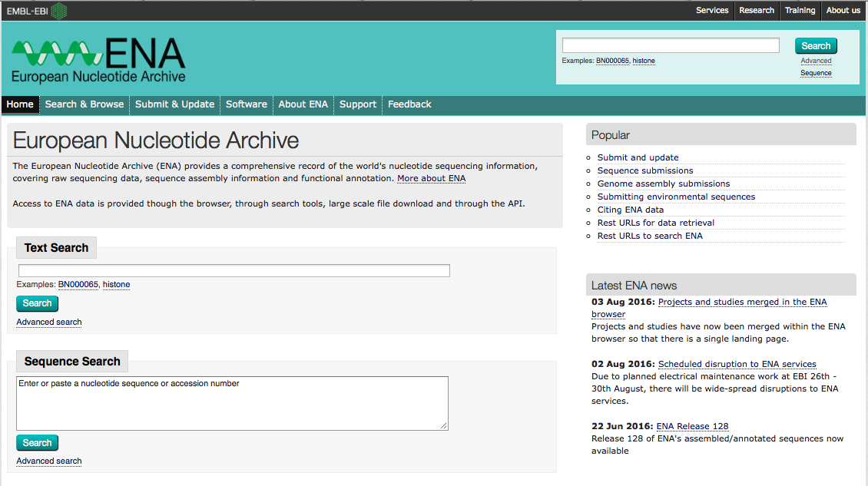Open the Sequence link under header Search
The height and width of the screenshot is (486, 868).
point(816,73)
